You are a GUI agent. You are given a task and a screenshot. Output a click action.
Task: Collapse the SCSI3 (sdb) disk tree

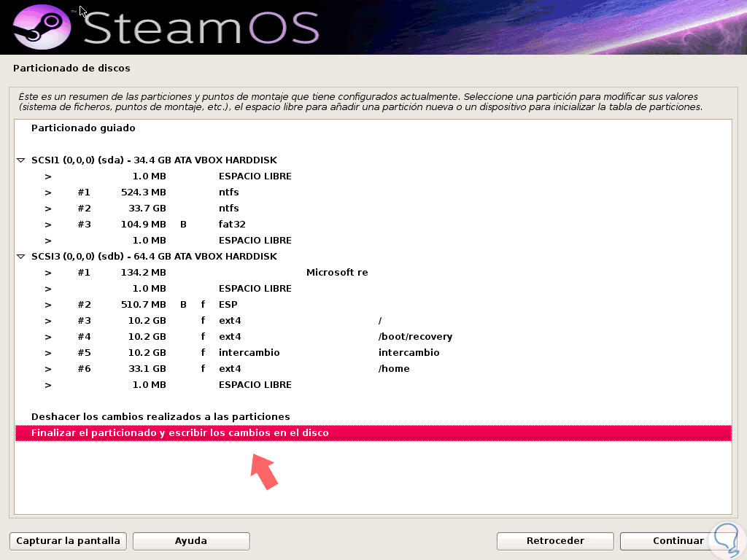click(20, 257)
